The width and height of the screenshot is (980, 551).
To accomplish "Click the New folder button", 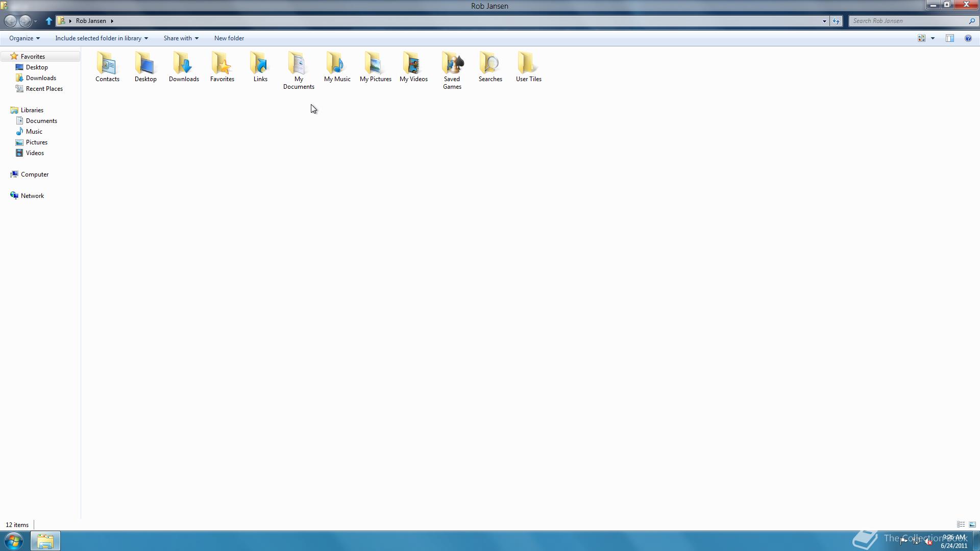I will click(x=229, y=38).
